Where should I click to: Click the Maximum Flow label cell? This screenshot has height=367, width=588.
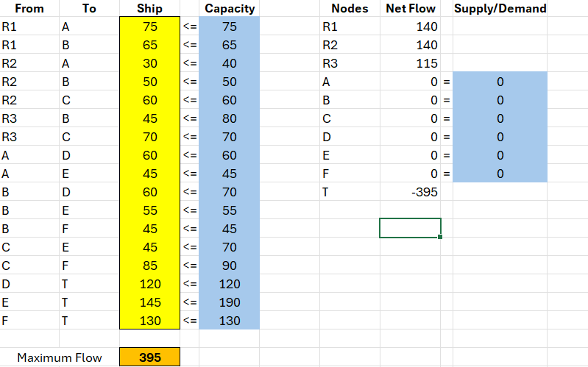coord(60,357)
